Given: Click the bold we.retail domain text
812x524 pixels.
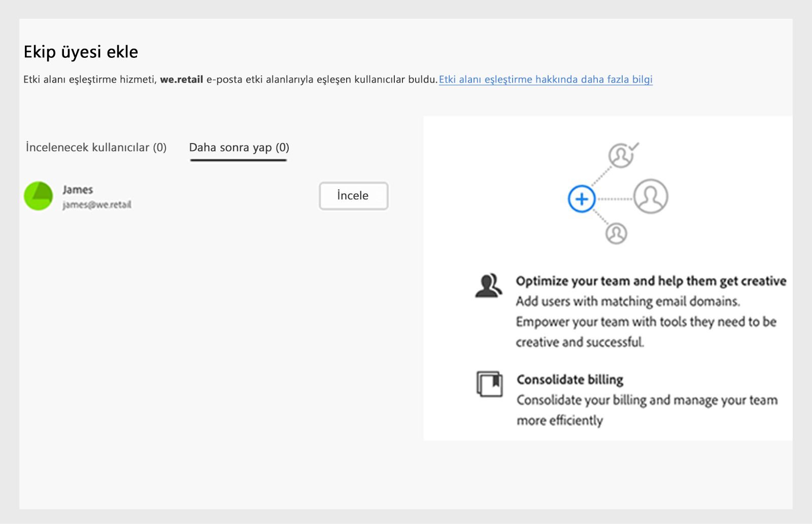Looking at the screenshot, I should click(182, 80).
